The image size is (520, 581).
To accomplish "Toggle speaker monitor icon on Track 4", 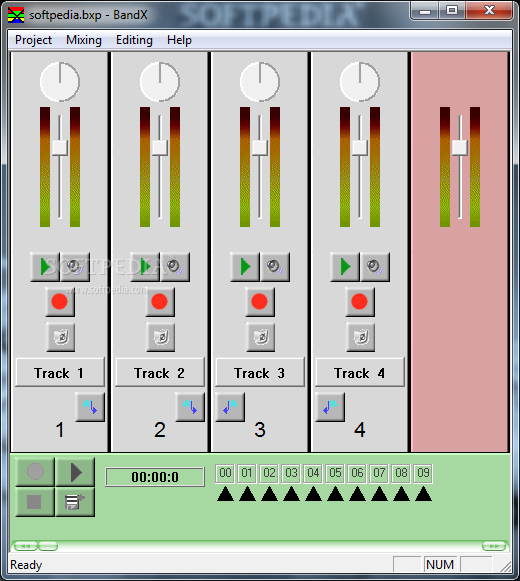I will (x=375, y=267).
